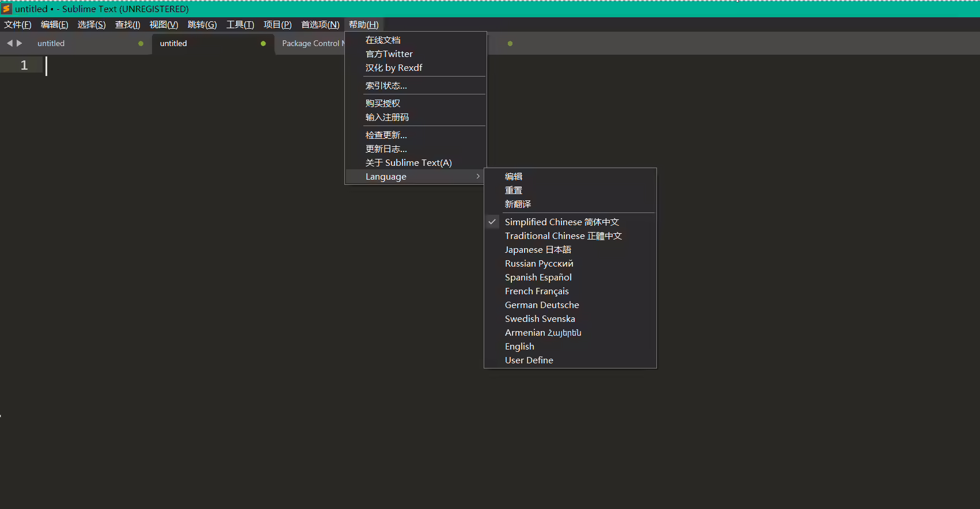
Task: Click the Sublime Text logo in title bar
Action: [6, 9]
